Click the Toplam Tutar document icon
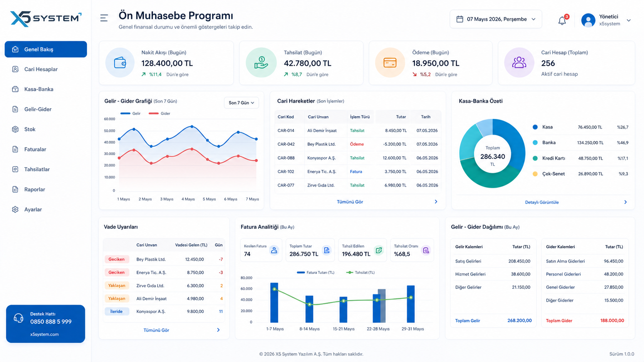The height and width of the screenshot is (362, 644). point(327,250)
